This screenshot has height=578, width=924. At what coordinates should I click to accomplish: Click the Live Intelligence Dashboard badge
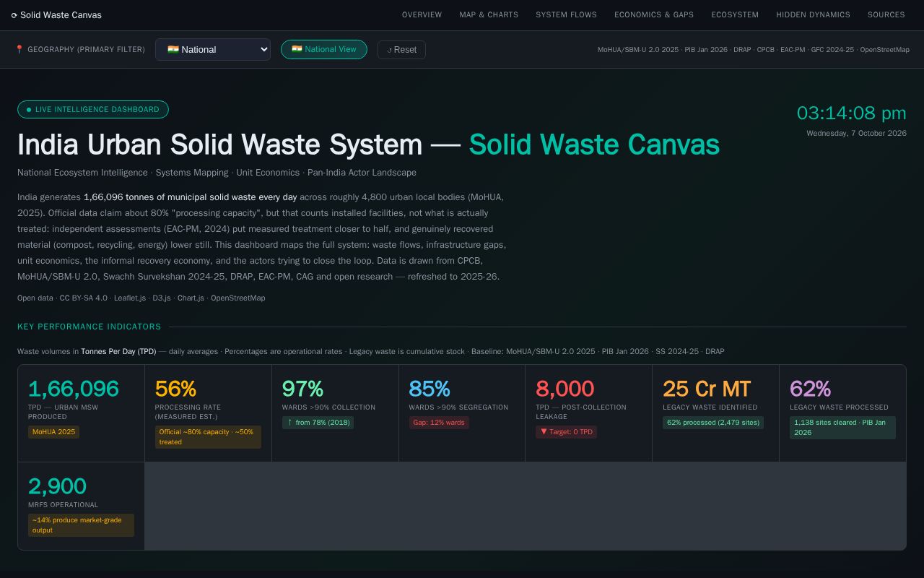93,110
